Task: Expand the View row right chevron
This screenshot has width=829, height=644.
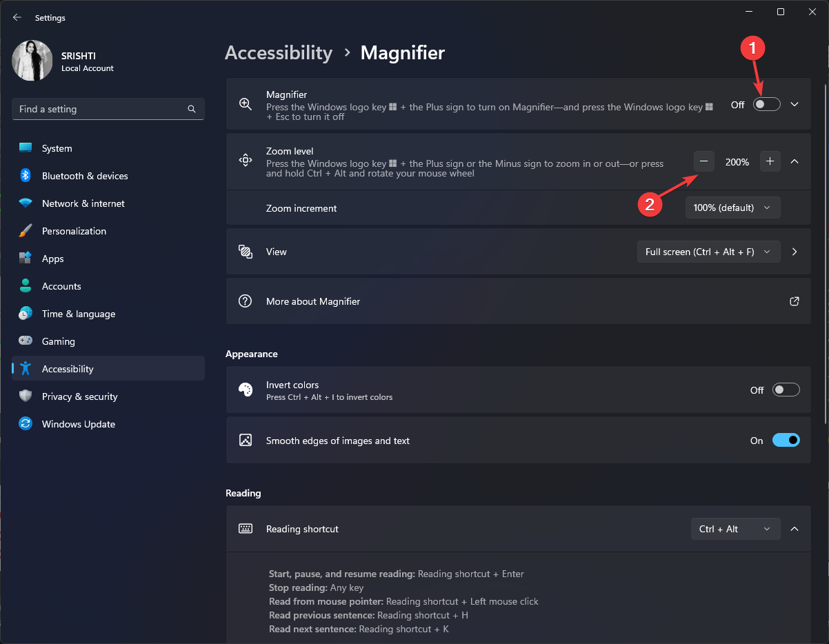Action: [x=795, y=252]
